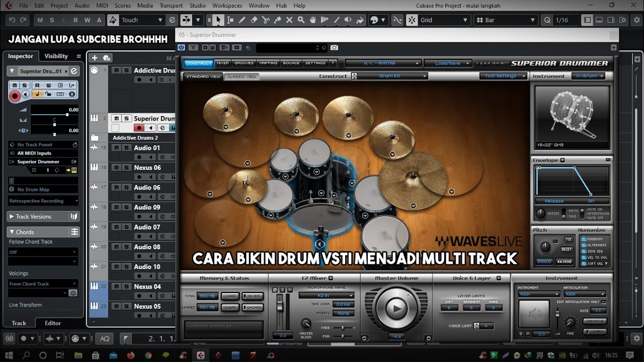The image size is (644, 362).
Task: Switch to Classic View
Action: point(242,76)
